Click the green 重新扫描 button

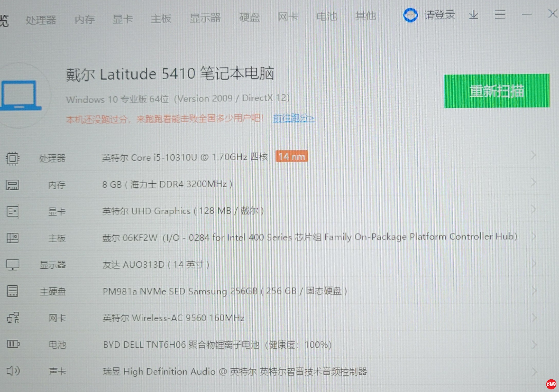pyautogui.click(x=497, y=91)
